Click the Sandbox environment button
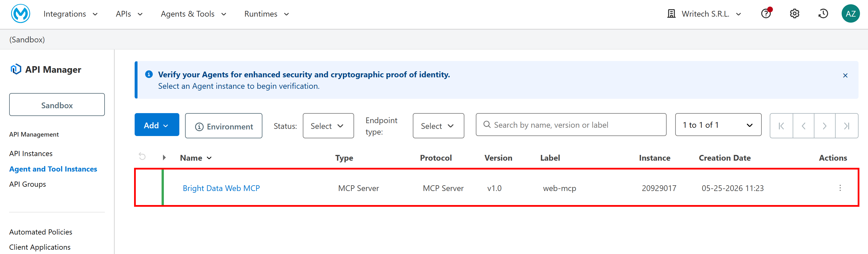The height and width of the screenshot is (254, 868). pyautogui.click(x=57, y=105)
